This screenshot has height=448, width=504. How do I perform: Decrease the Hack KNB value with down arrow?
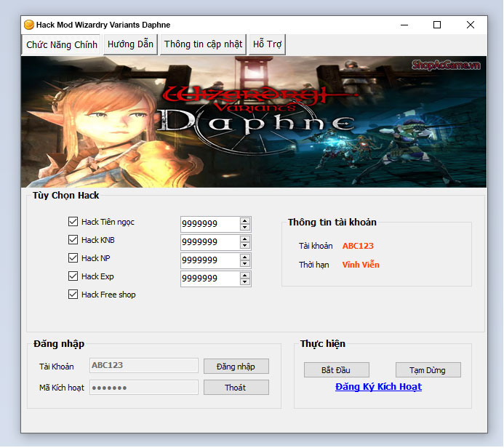(x=245, y=246)
